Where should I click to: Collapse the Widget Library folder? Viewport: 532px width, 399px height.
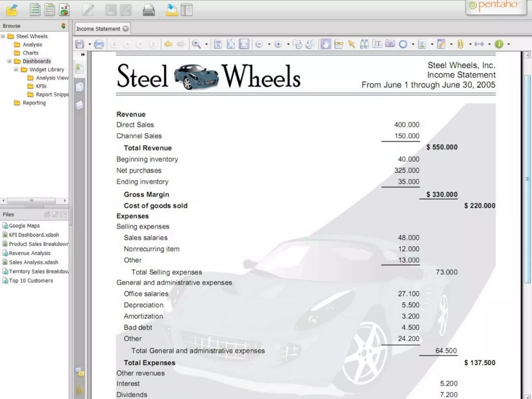(x=16, y=70)
